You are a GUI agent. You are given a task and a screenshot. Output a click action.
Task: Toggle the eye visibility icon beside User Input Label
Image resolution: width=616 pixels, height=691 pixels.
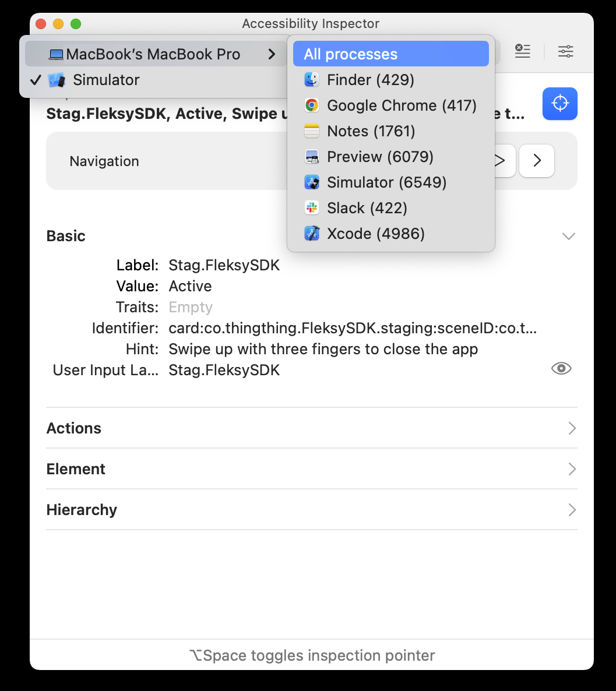pos(561,368)
